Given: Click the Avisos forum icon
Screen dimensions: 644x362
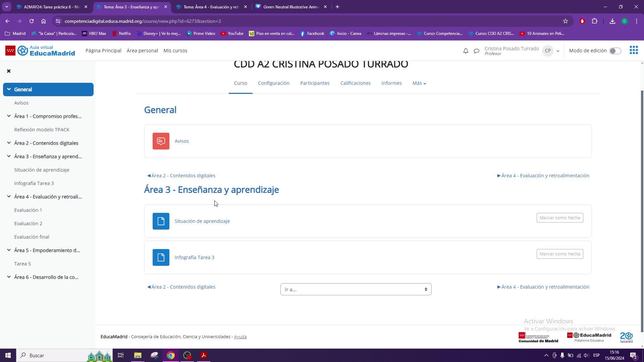Looking at the screenshot, I should tap(161, 141).
